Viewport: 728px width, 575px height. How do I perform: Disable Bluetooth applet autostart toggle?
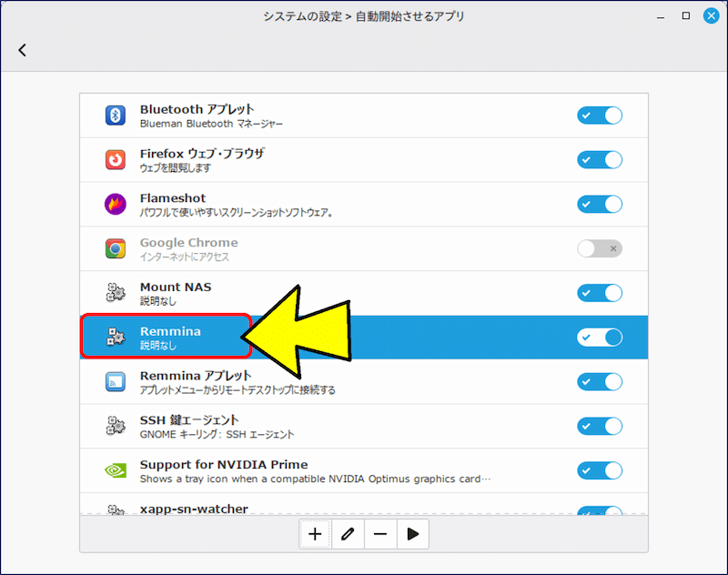click(599, 116)
